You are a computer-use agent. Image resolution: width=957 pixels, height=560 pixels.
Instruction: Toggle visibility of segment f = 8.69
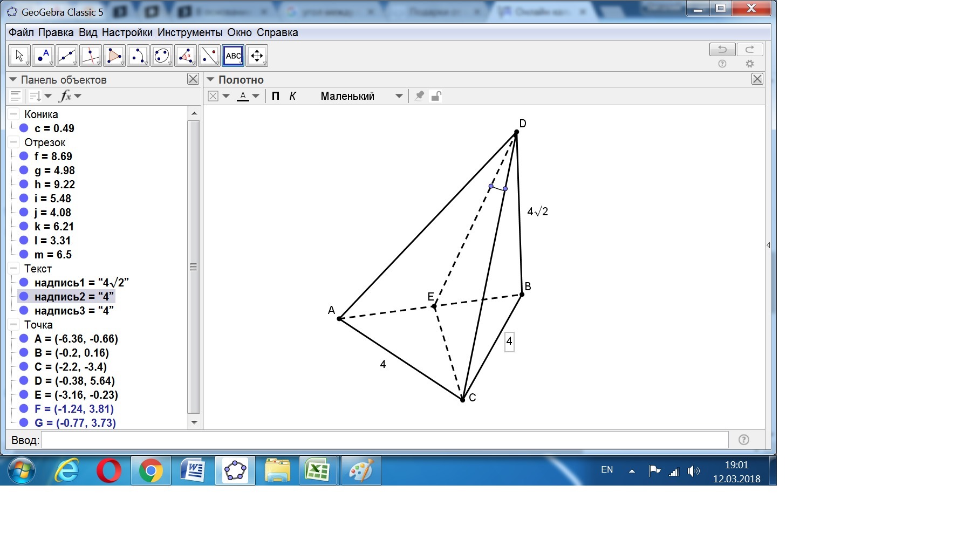(x=24, y=156)
